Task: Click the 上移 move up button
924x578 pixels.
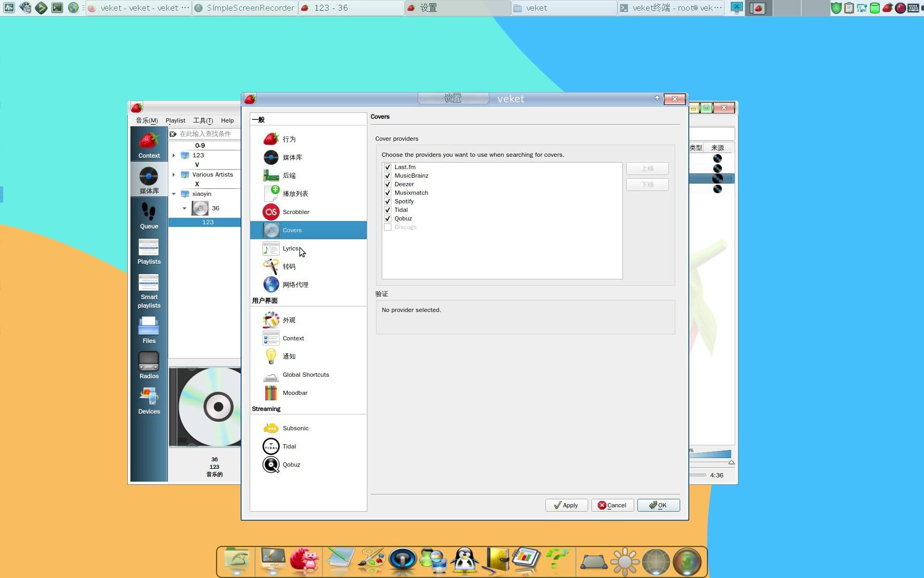Action: [x=647, y=169]
